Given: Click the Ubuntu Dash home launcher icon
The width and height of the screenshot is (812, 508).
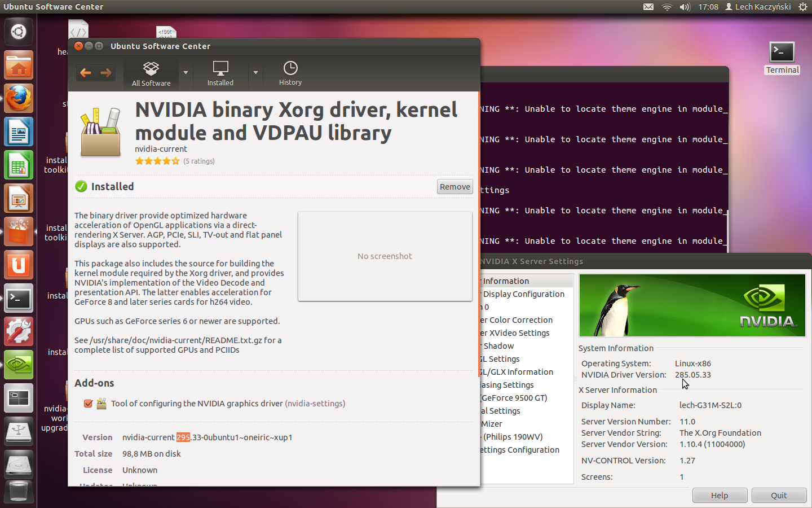Looking at the screenshot, I should click(19, 32).
